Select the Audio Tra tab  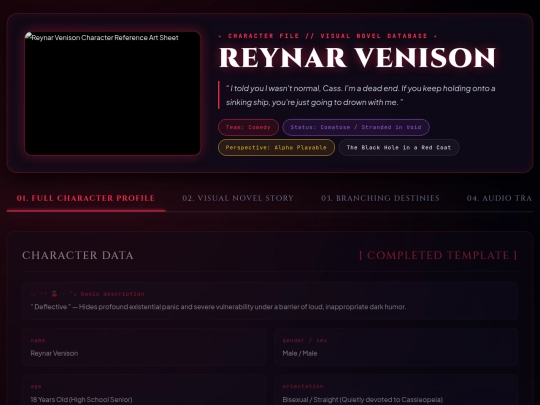[499, 198]
